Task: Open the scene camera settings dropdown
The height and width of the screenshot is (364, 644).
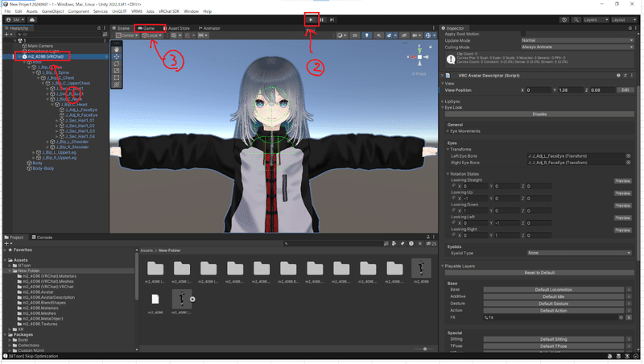Action: 416,35
